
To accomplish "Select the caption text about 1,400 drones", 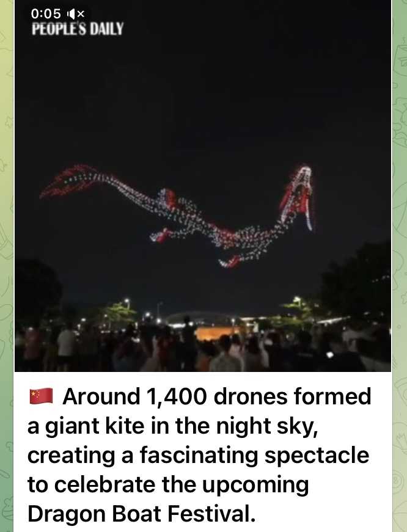I will (199, 454).
